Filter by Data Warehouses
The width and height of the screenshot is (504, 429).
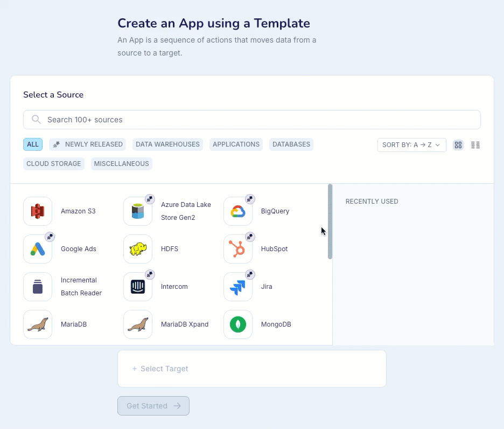tap(167, 144)
